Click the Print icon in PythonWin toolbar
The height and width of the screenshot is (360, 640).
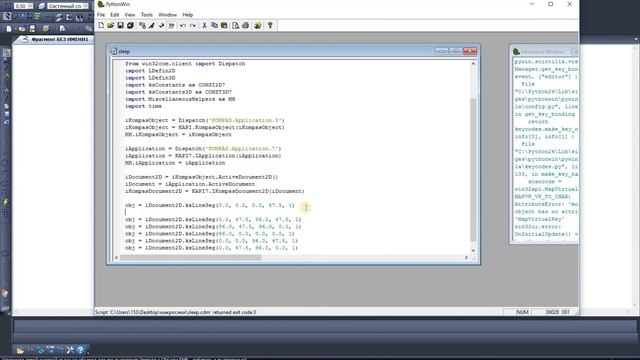[245, 25]
